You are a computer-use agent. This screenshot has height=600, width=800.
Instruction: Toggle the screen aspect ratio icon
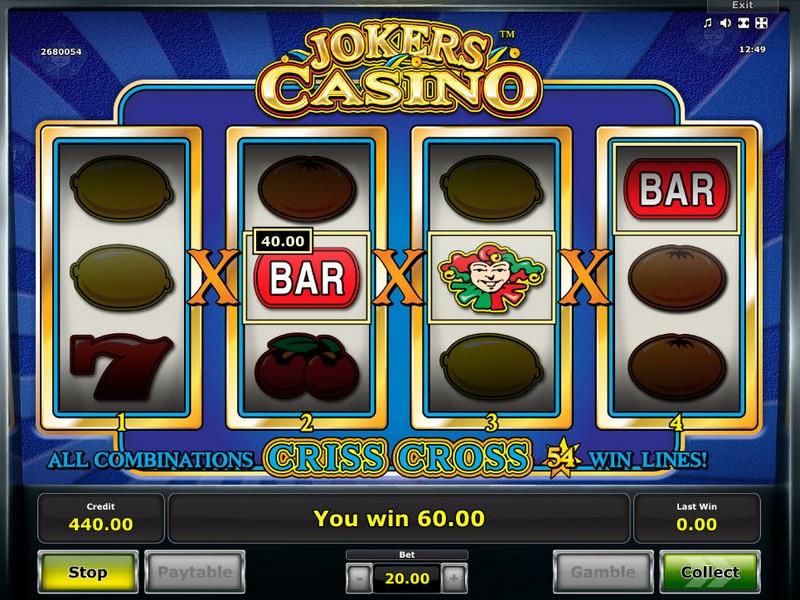(x=743, y=23)
